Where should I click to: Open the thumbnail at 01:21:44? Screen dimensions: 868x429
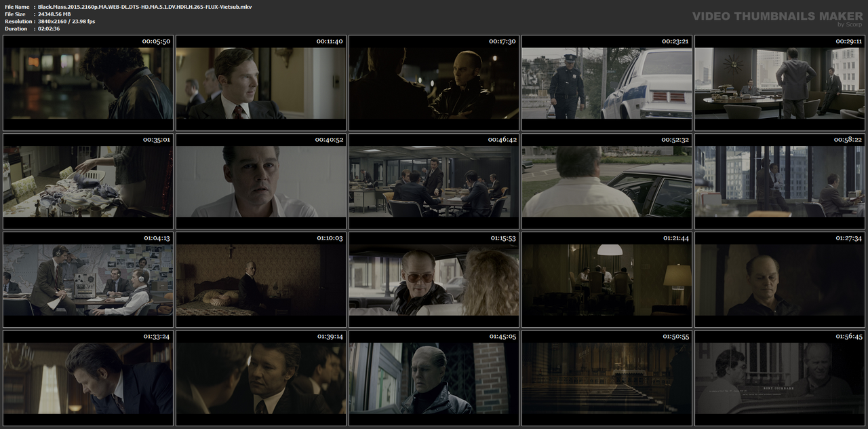coord(607,280)
